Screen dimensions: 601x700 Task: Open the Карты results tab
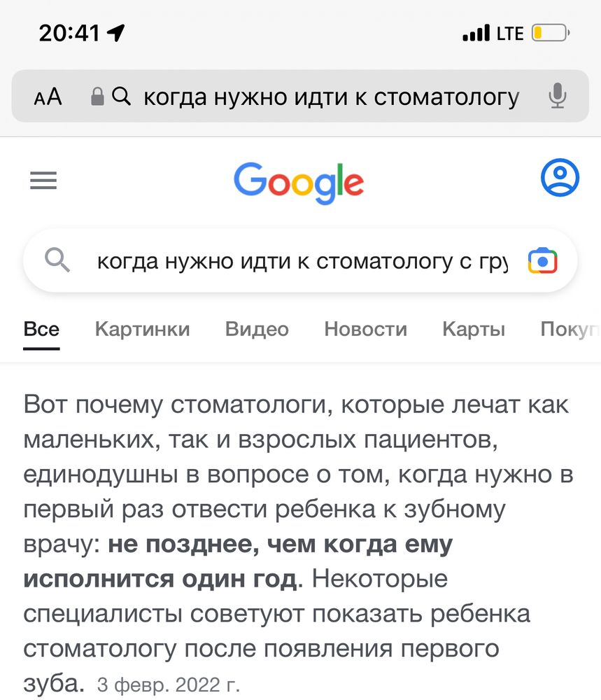coord(473,329)
